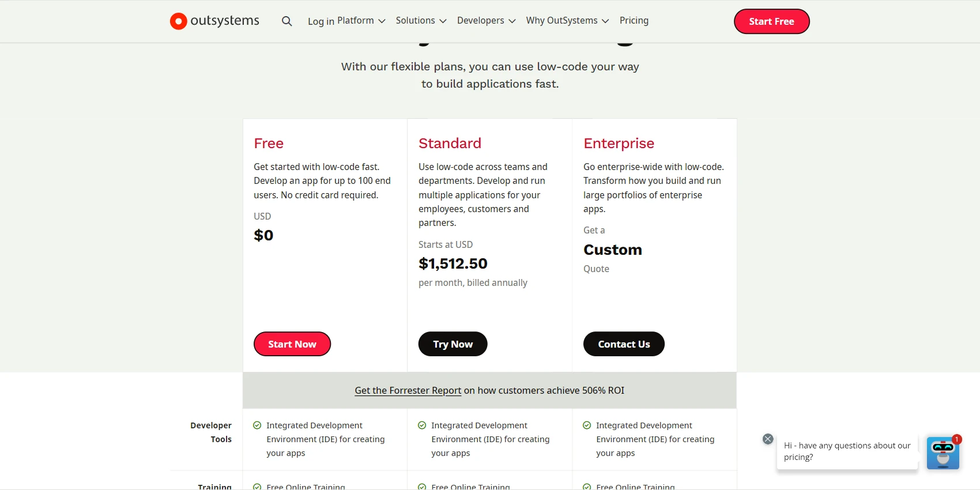Click Start Now on the Free plan

pos(292,344)
